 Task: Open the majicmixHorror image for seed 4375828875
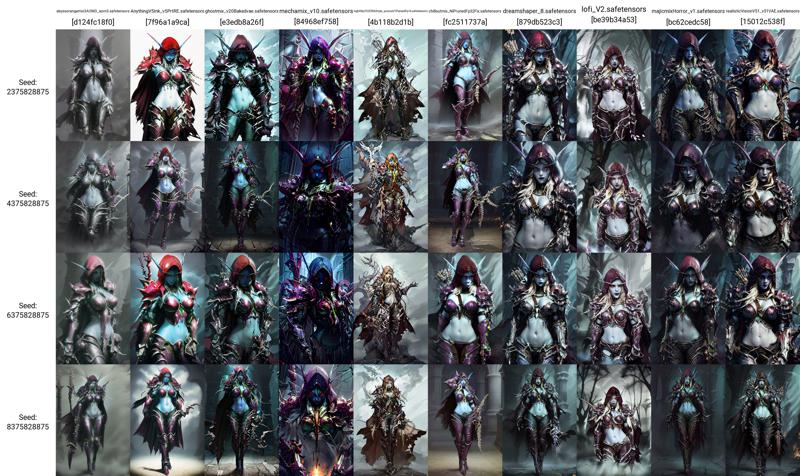tap(688, 196)
